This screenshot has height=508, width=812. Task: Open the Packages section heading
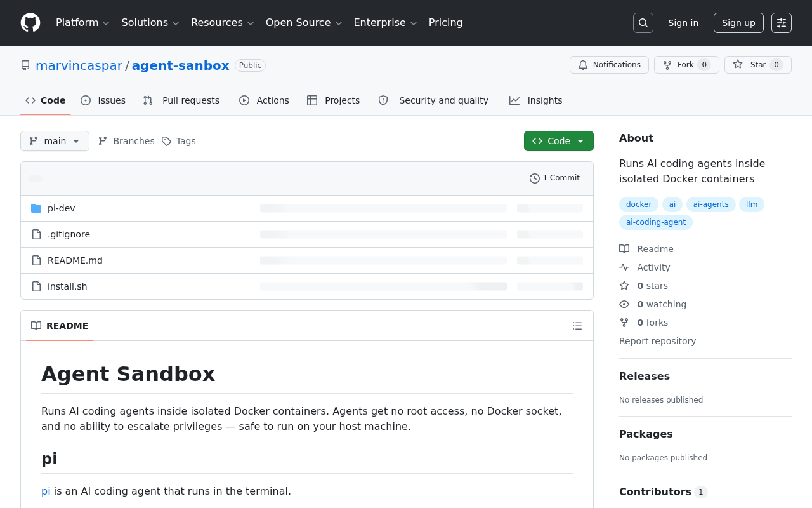click(x=646, y=434)
